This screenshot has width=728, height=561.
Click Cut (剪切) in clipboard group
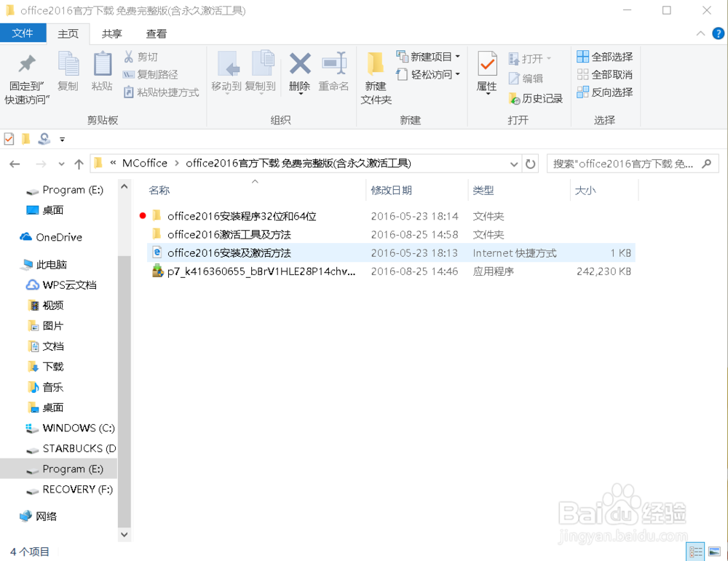click(x=141, y=57)
